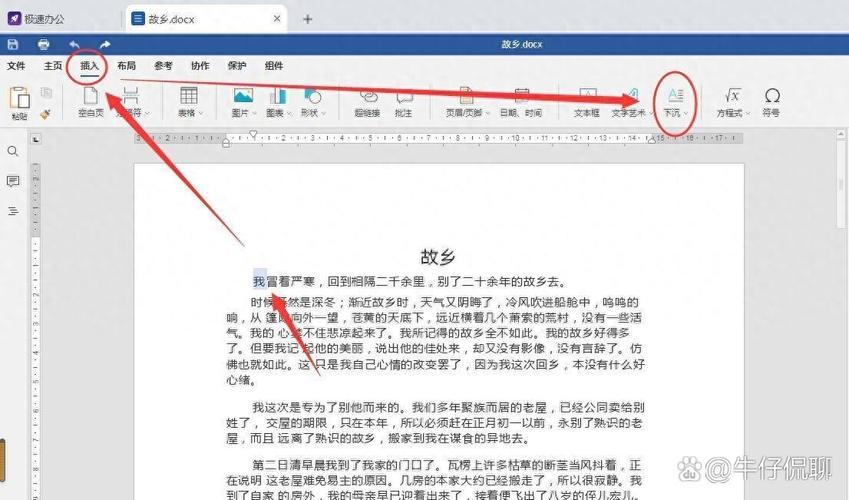Image resolution: width=849 pixels, height=500 pixels.
Task: Click in paragraph starting 第二日清早晨
Action: [434, 480]
